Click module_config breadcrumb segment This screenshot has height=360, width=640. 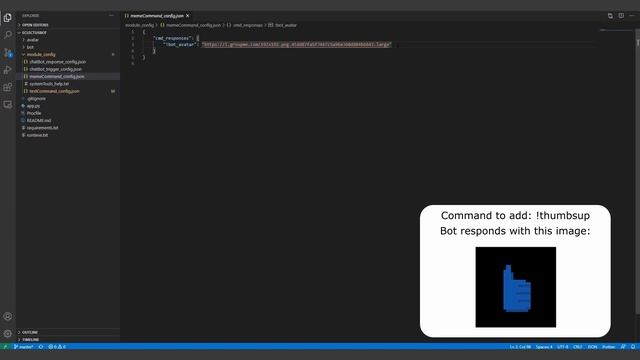point(139,25)
